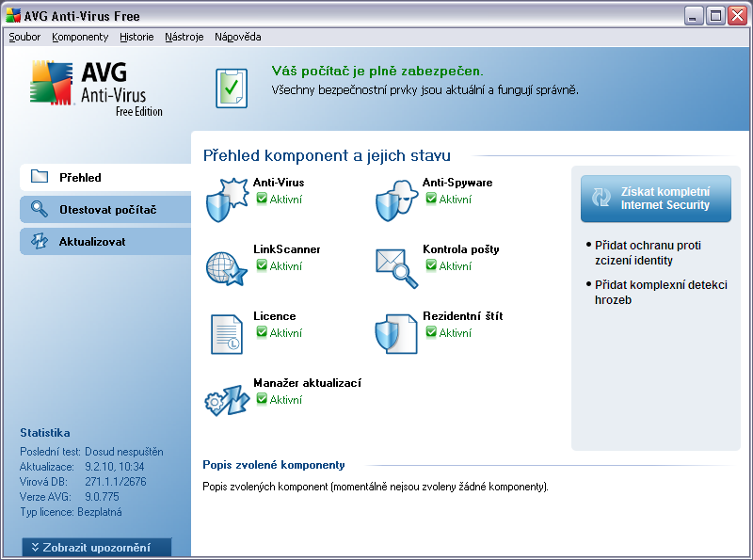
Task: Click the refresh icon on Získat kompletní button
Action: pyautogui.click(x=601, y=198)
